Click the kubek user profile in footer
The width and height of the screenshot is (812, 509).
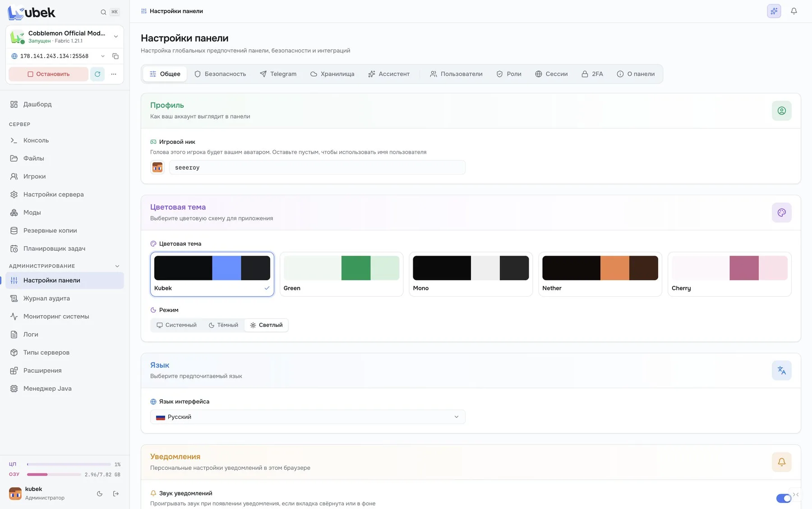pos(37,493)
